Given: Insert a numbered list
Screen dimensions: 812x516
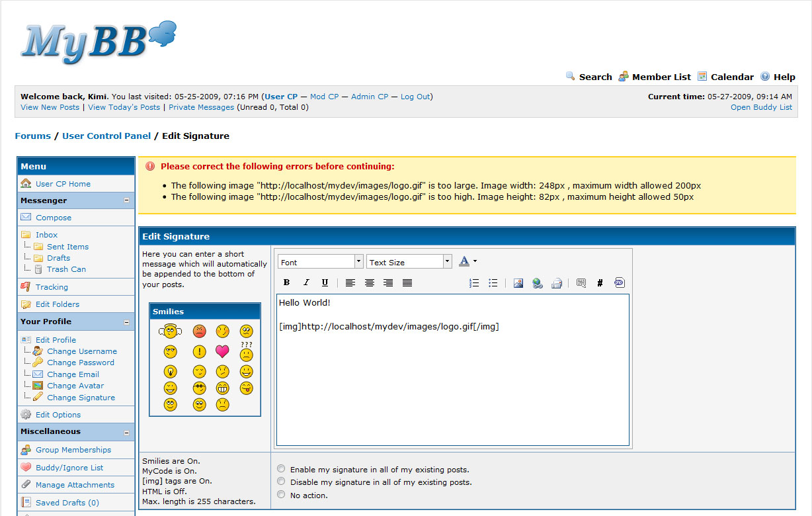Looking at the screenshot, I should pos(473,282).
